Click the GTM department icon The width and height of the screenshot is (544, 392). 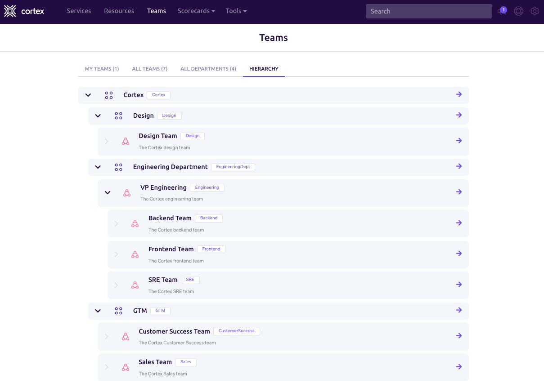pyautogui.click(x=118, y=311)
